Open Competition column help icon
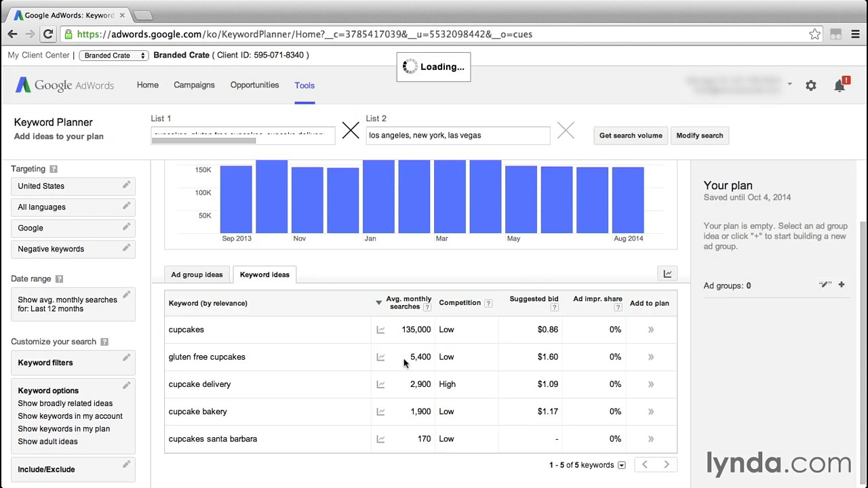 pyautogui.click(x=488, y=303)
